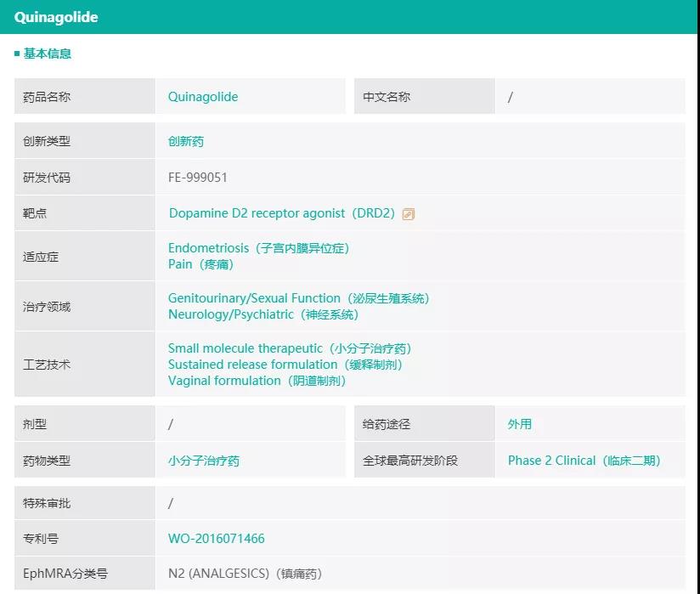This screenshot has height=594, width=700.
Task: Click the 剂型 label cell
Action: (x=85, y=423)
